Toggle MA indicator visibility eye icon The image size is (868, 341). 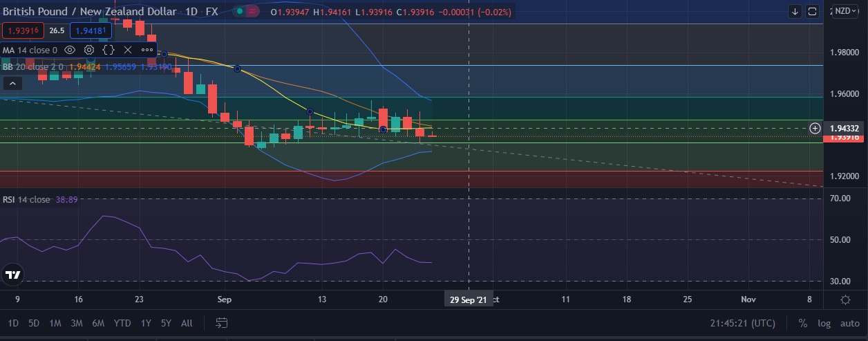coord(70,50)
